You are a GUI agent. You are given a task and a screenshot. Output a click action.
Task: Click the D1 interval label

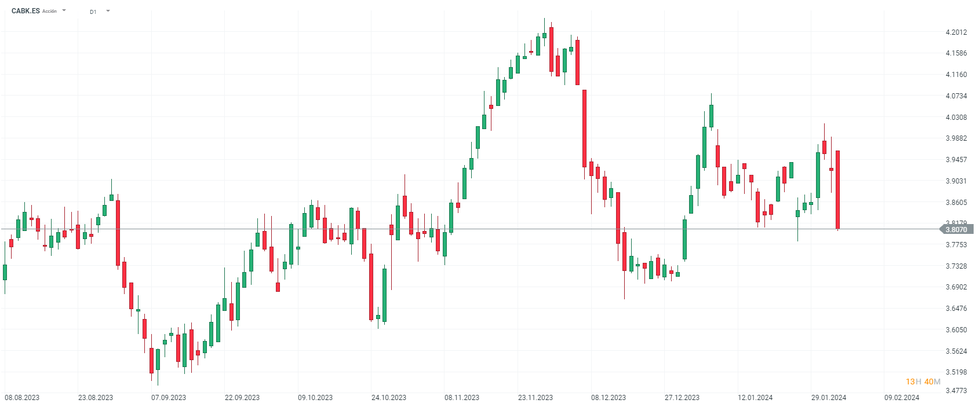tap(93, 12)
